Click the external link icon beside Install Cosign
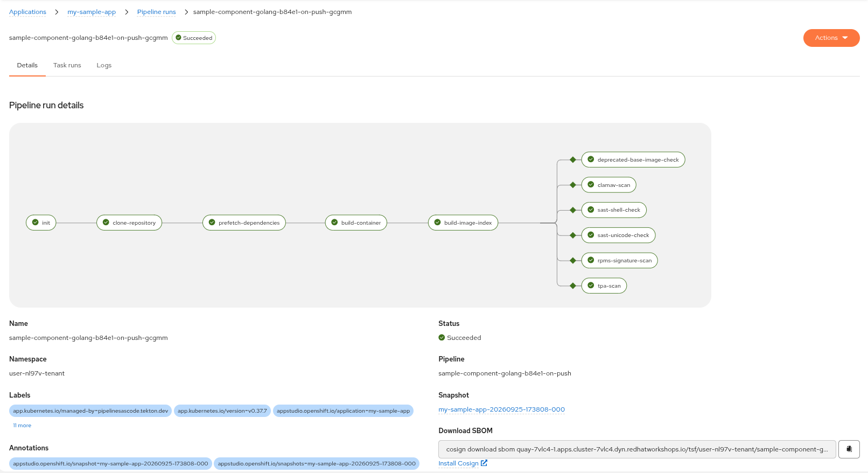This screenshot has width=868, height=473. pos(484,463)
